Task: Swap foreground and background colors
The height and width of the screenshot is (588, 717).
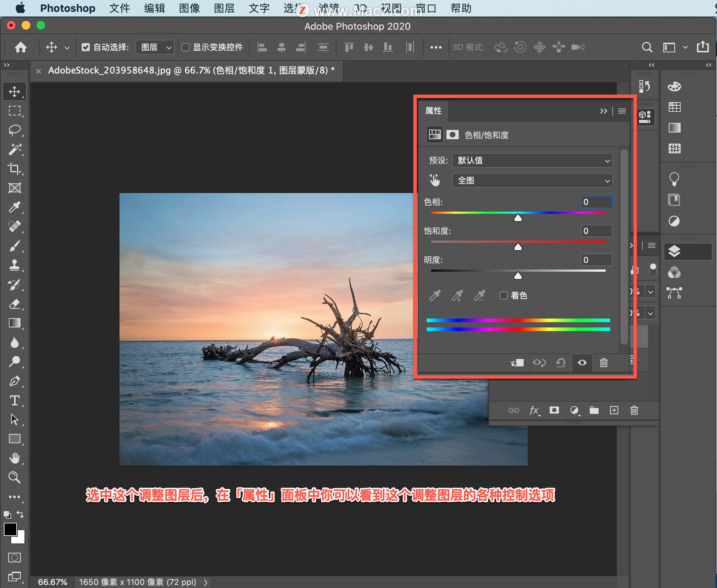Action: 20,514
